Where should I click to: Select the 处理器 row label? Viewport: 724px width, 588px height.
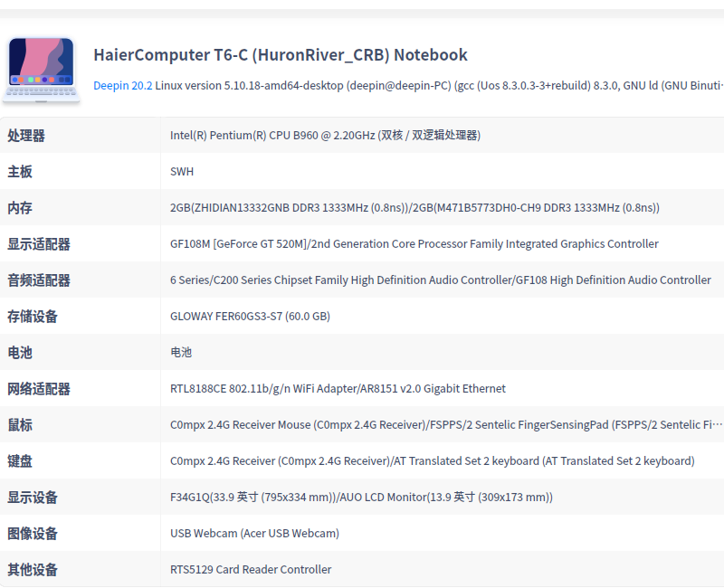pyautogui.click(x=26, y=136)
